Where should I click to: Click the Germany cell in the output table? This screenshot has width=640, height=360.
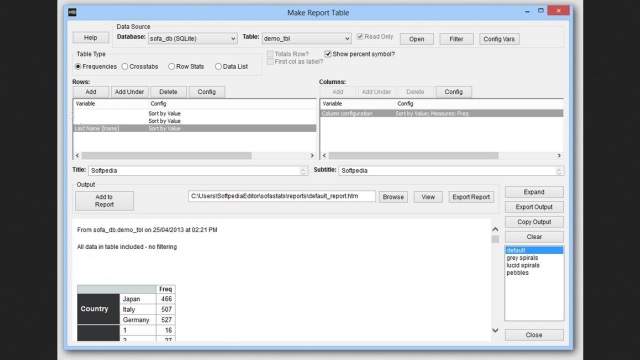coord(138,320)
